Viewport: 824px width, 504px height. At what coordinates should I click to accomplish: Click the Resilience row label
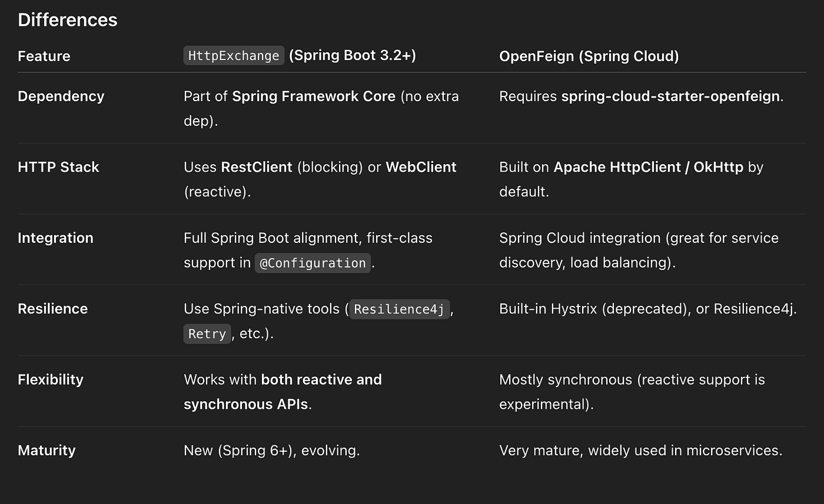tap(52, 309)
